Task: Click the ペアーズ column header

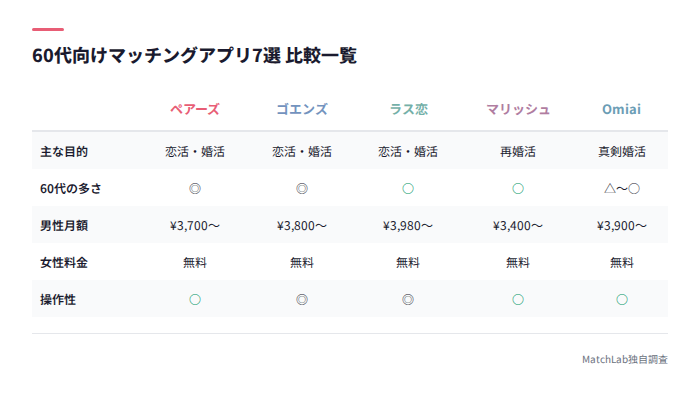Action: [x=195, y=109]
